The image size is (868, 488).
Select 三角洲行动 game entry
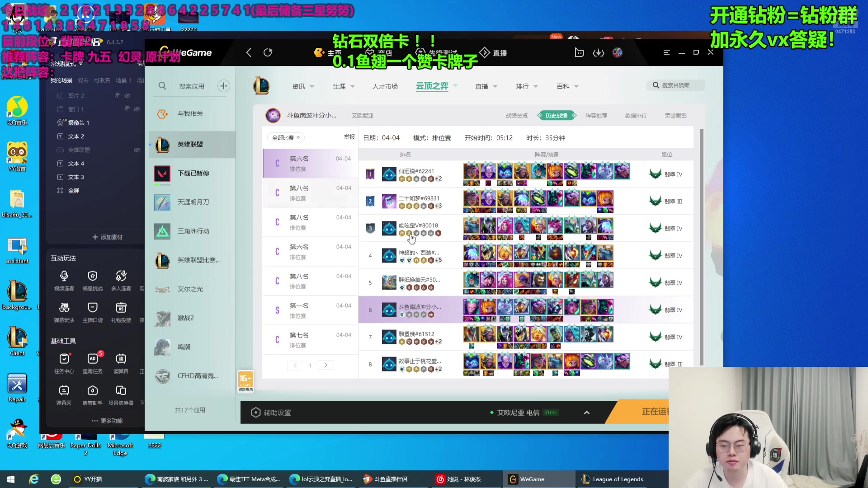coord(192,231)
